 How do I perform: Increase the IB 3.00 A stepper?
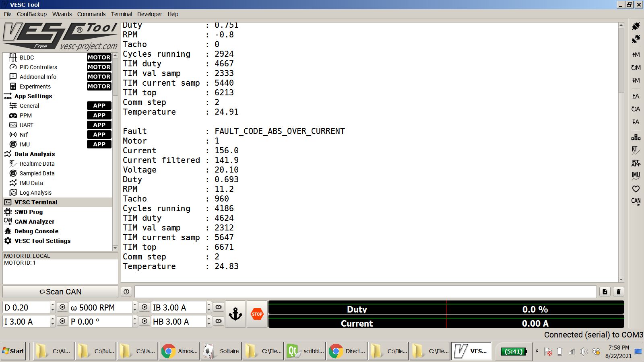click(209, 304)
